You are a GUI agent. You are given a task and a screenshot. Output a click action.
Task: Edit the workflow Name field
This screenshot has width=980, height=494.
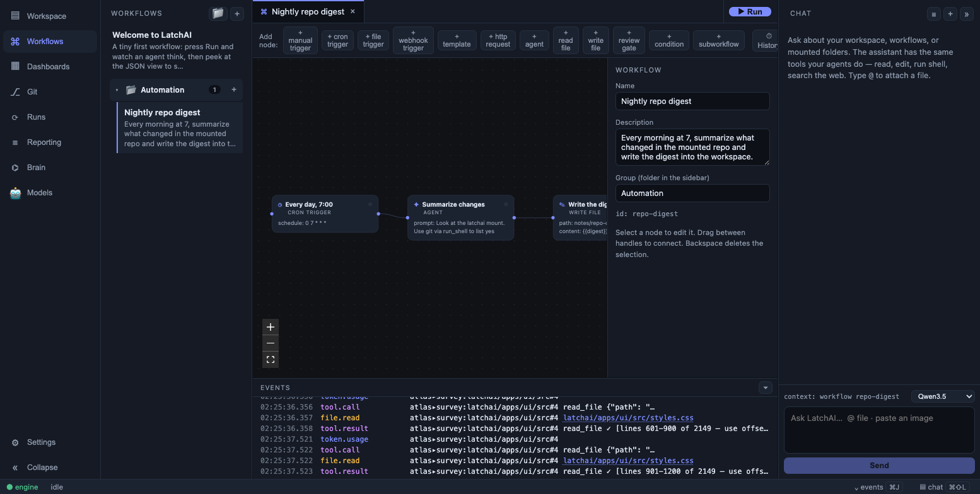coord(692,101)
